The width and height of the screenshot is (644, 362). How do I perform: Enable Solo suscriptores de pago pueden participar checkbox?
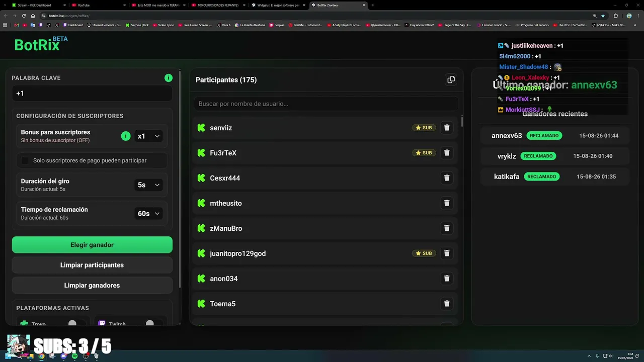(25, 160)
